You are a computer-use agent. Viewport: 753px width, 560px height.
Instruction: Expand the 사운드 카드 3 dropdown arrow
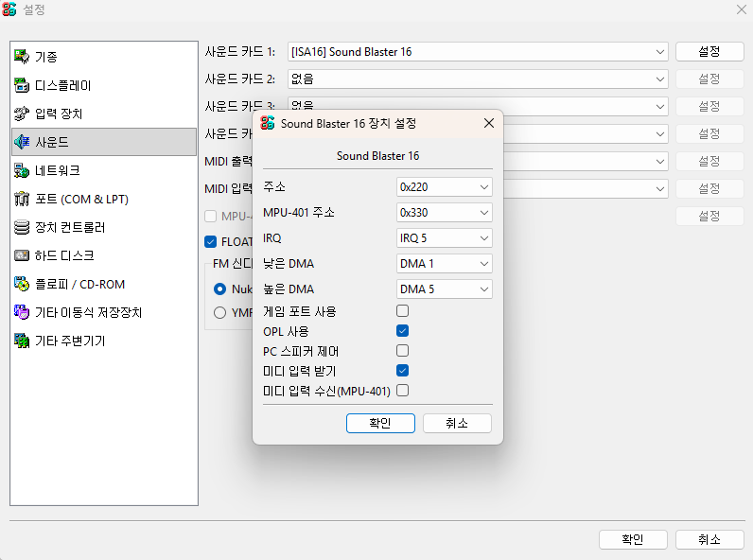click(x=660, y=107)
